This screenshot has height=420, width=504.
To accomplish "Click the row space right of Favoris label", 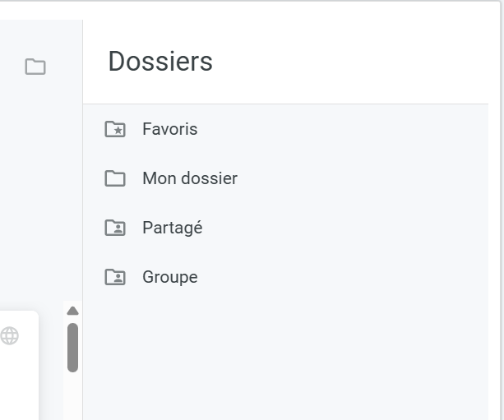I will click(x=345, y=129).
